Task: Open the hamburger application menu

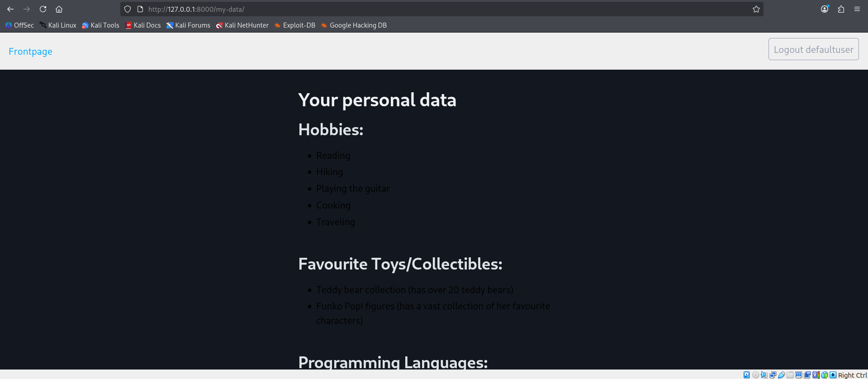Action: pos(857,9)
